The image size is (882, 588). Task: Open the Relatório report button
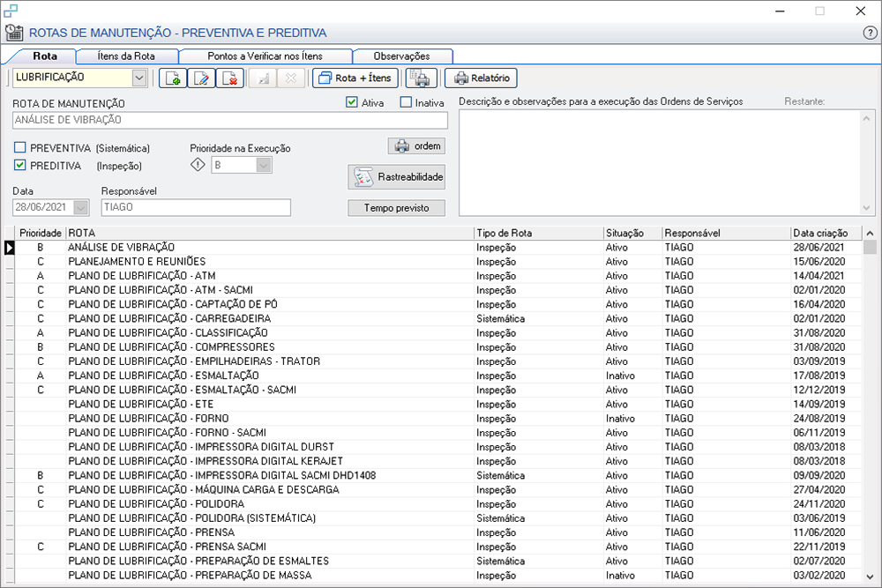[x=481, y=78]
